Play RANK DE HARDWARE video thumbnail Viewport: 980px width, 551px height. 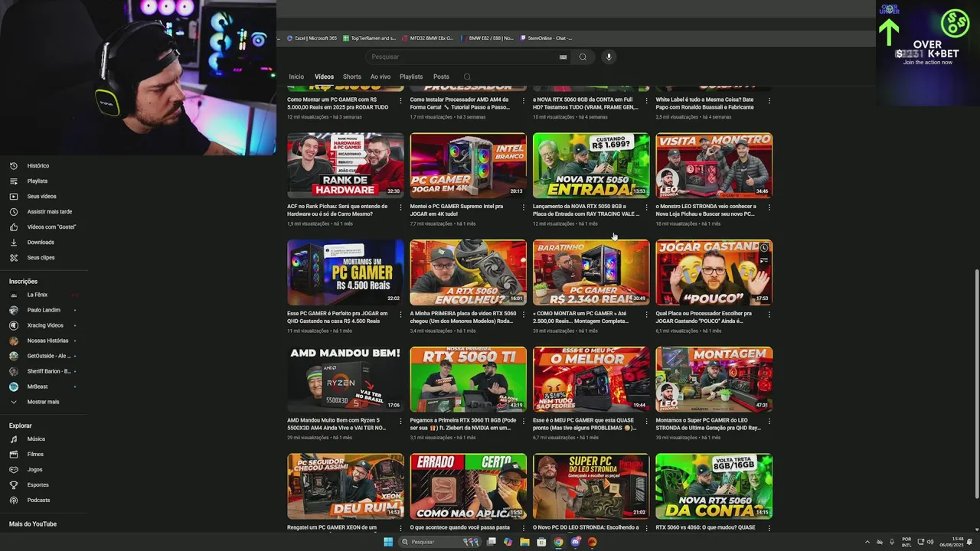345,165
